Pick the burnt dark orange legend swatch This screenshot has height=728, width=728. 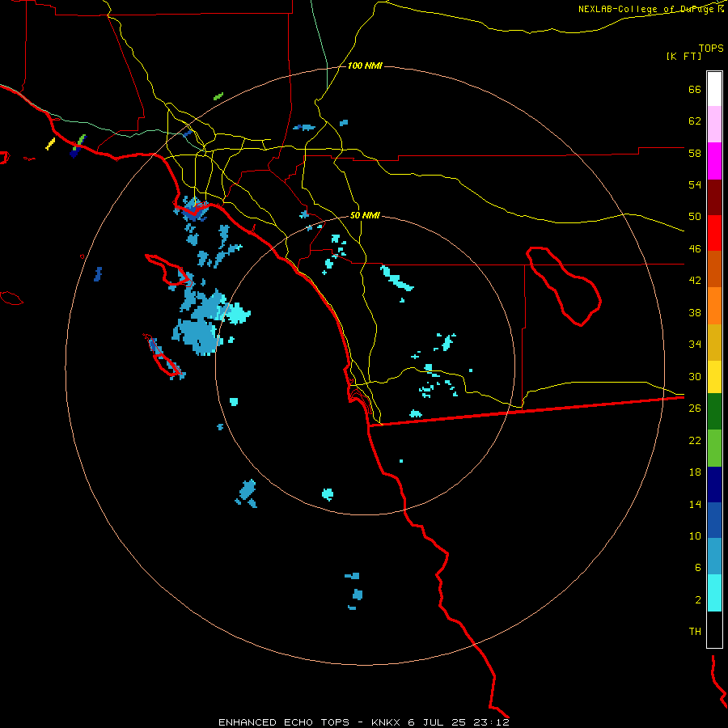pos(714,269)
